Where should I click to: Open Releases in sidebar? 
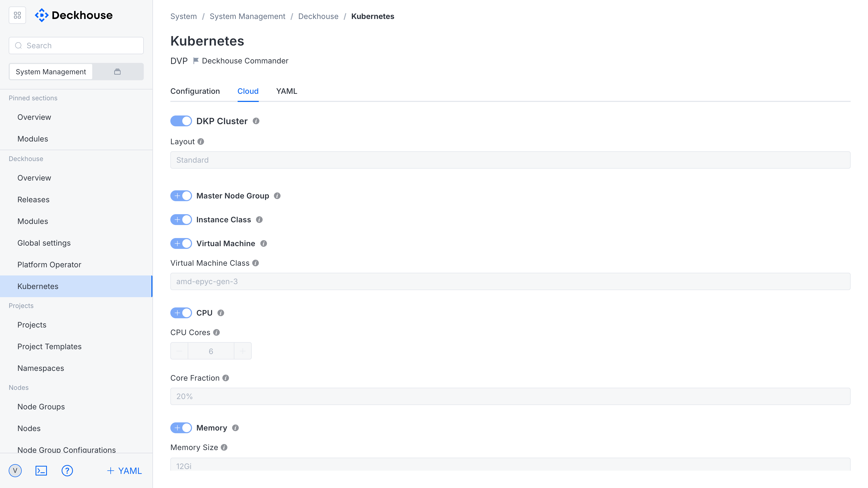tap(76, 200)
